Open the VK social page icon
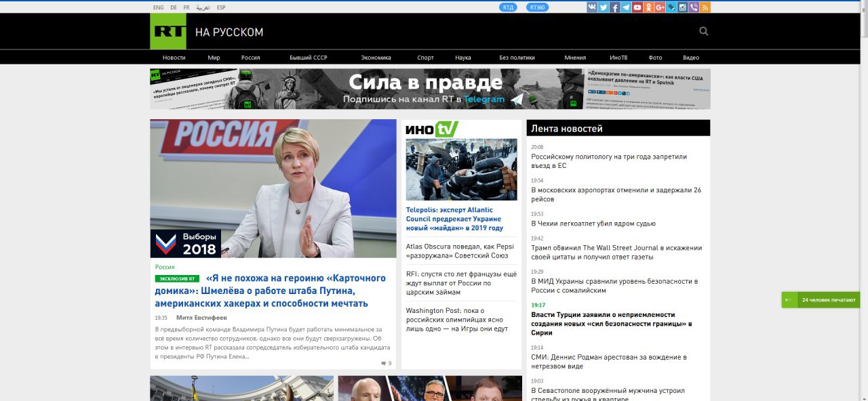Screen dimensions: 868x401 pyautogui.click(x=592, y=7)
